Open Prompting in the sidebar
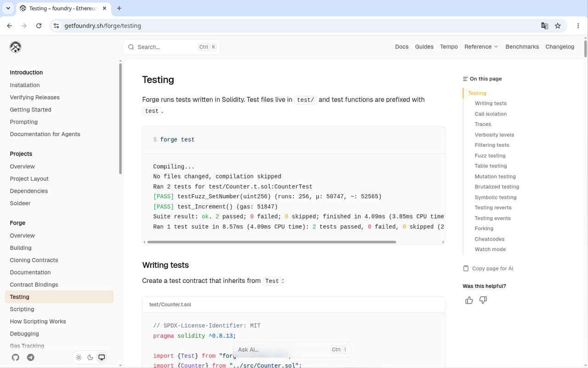 [x=24, y=122]
